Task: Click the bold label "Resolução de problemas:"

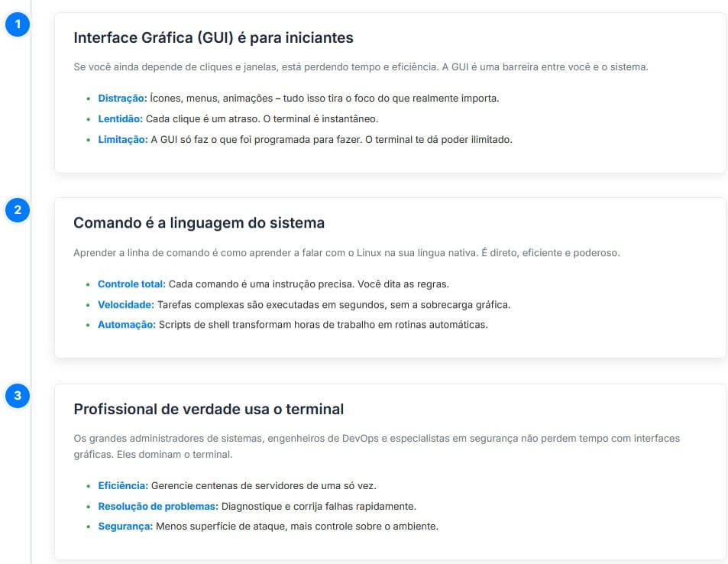Action: pos(158,507)
